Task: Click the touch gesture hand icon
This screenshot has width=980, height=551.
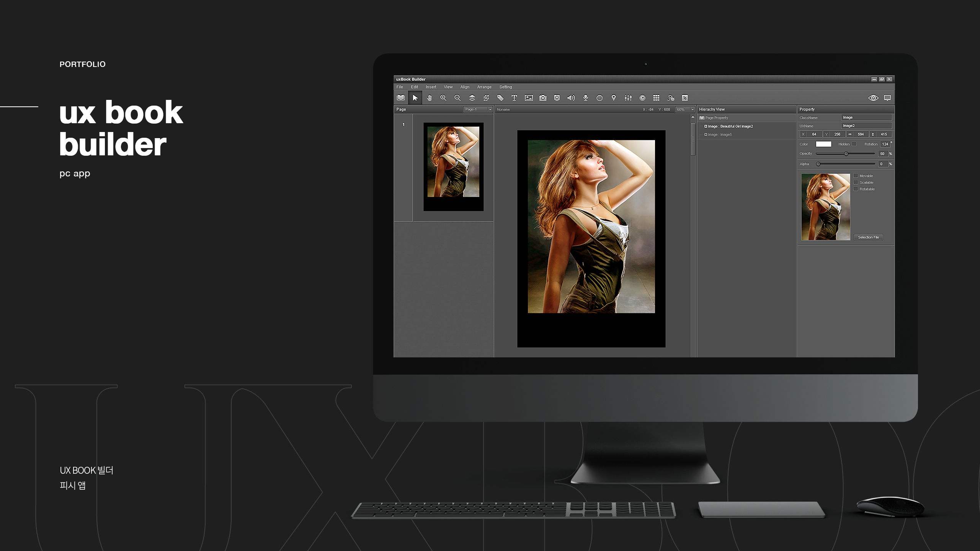Action: 670,98
